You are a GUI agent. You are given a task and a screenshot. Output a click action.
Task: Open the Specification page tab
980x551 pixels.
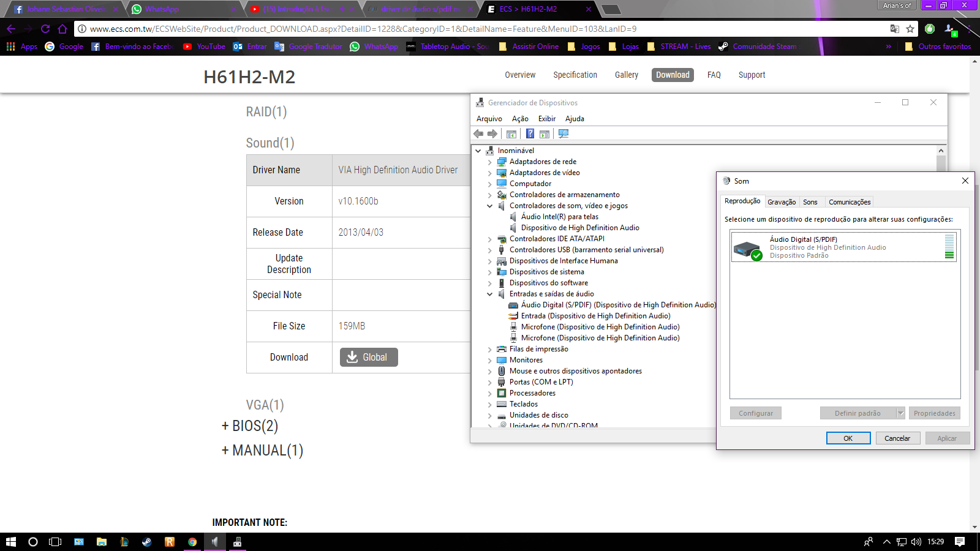pos(575,75)
